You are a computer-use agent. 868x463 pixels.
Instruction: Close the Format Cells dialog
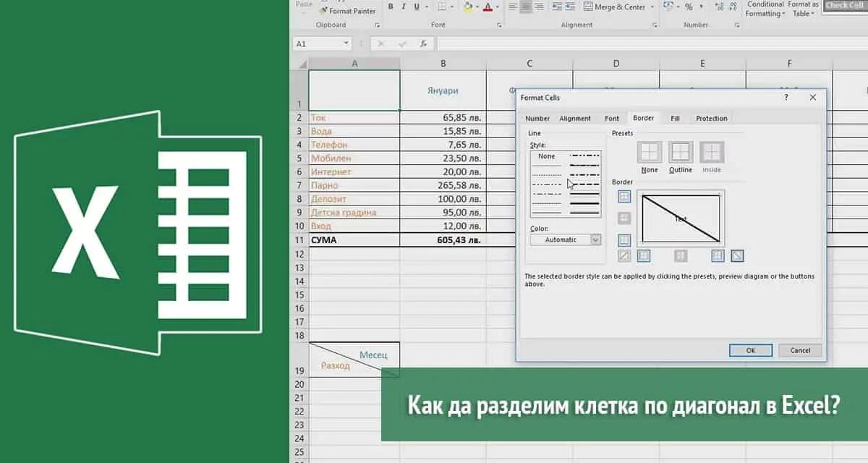(x=813, y=97)
